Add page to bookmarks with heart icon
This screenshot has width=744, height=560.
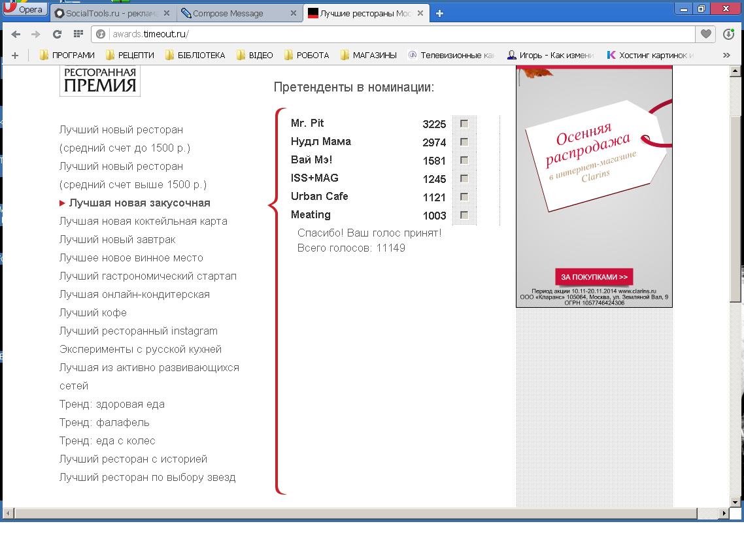(706, 34)
